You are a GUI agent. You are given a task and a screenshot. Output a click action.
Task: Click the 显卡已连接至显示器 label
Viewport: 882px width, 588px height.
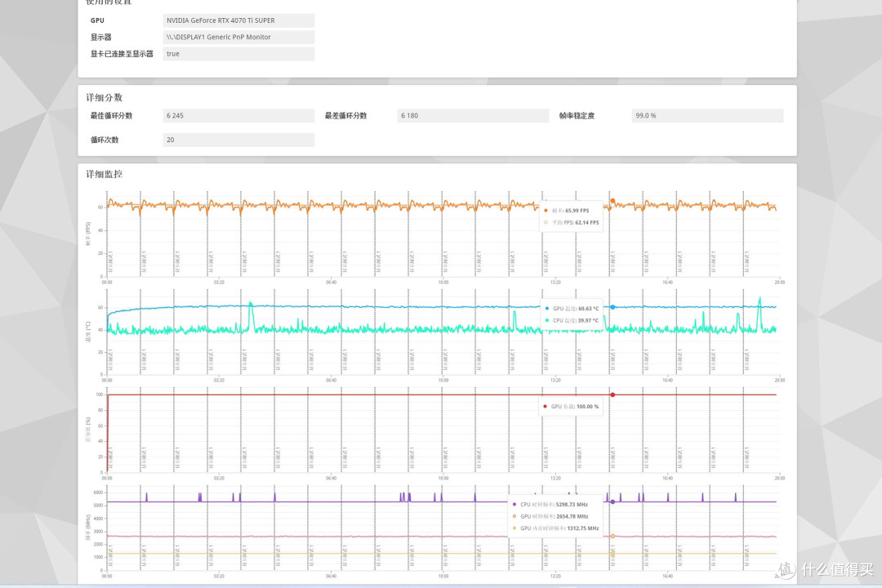pos(122,54)
